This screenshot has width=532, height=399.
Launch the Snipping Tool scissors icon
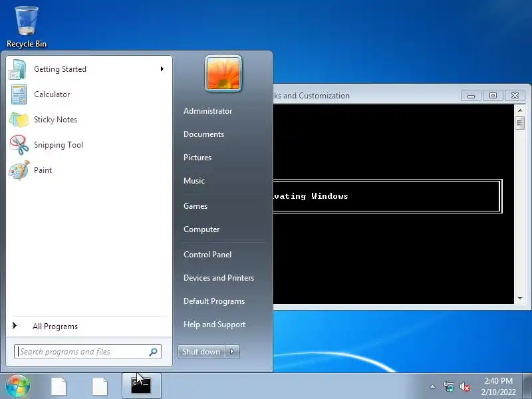tap(19, 145)
